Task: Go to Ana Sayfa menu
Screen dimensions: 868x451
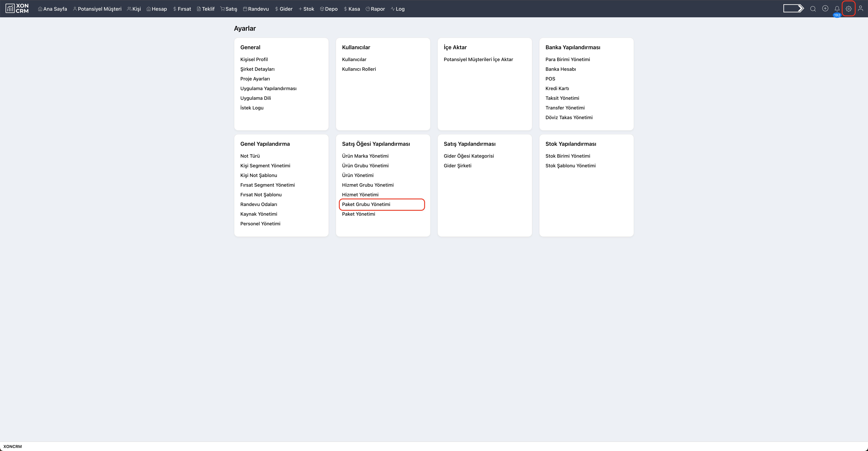Action: 53,9
